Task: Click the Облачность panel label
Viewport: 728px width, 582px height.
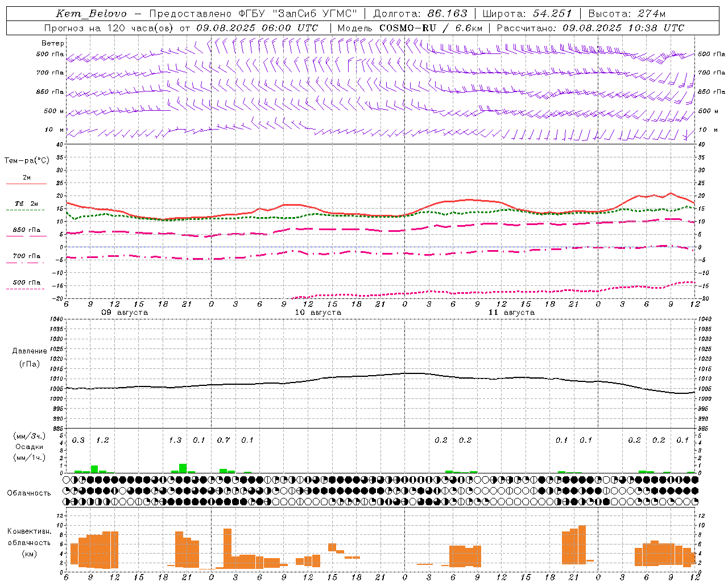Action: [28, 493]
